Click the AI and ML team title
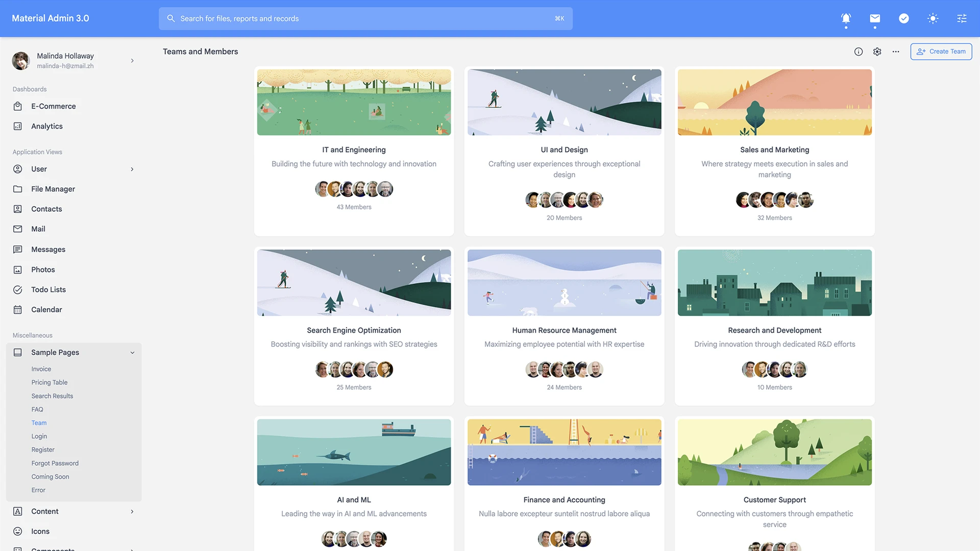The image size is (980, 551). point(354,499)
